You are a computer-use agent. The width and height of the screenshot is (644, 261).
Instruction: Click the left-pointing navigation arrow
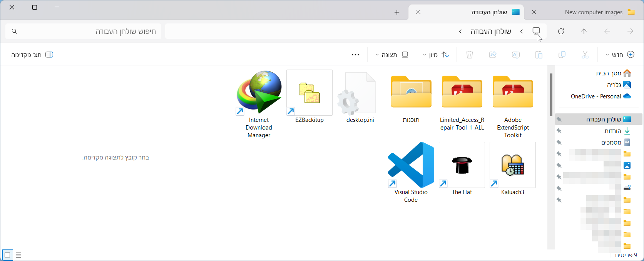(607, 31)
